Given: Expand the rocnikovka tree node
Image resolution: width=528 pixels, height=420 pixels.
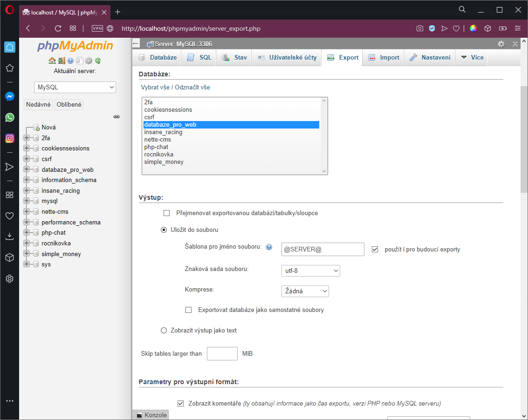Looking at the screenshot, I should click(x=26, y=243).
